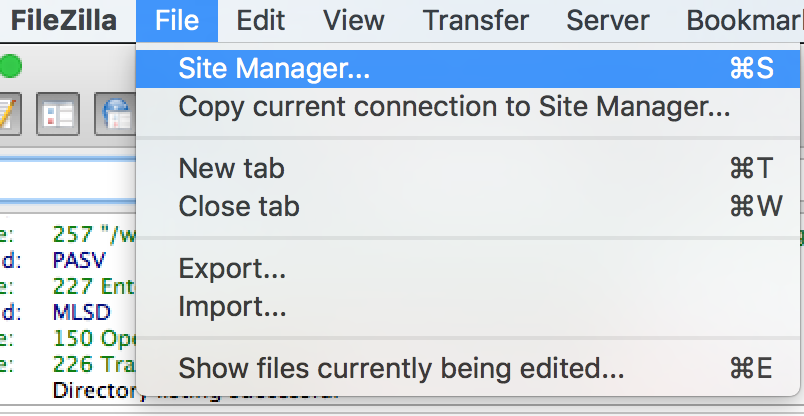Choose Export... from the menu
Screen dimensions: 804x416
pyautogui.click(x=468, y=268)
